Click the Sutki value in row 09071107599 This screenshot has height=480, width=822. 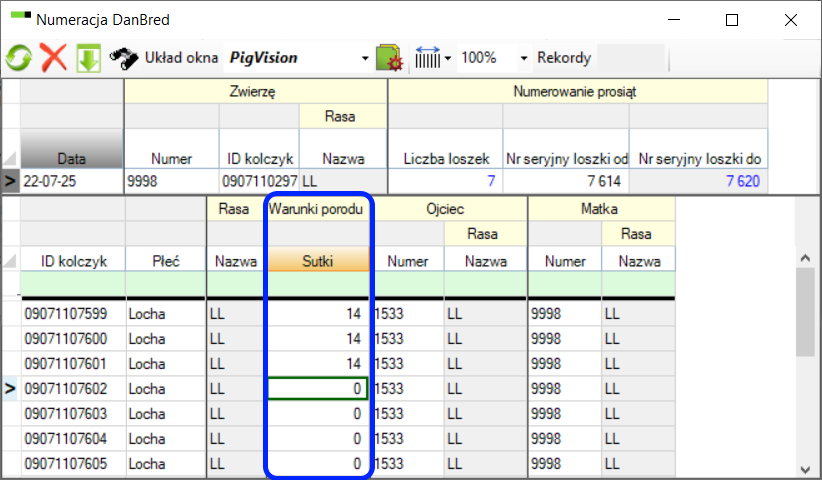pos(353,314)
